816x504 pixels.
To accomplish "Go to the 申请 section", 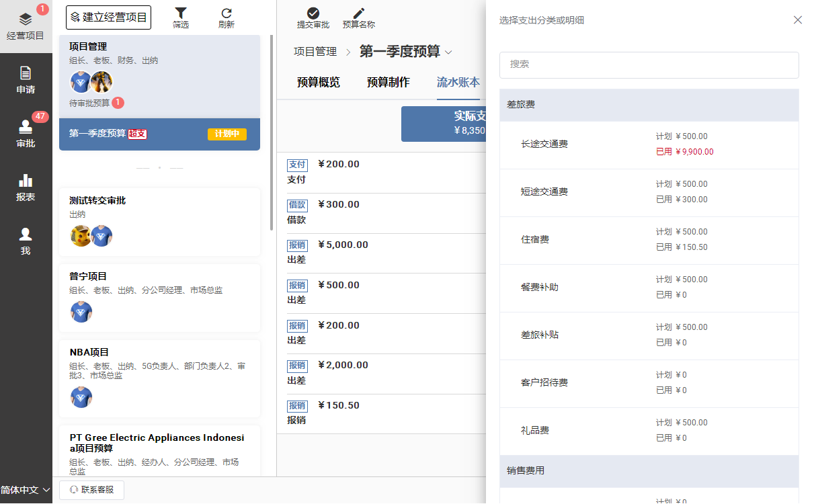I will [x=26, y=80].
